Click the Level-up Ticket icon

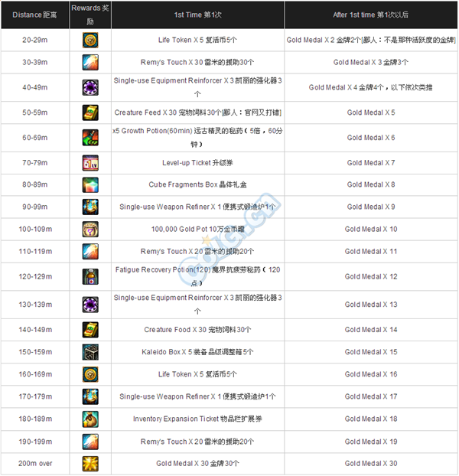(90, 163)
